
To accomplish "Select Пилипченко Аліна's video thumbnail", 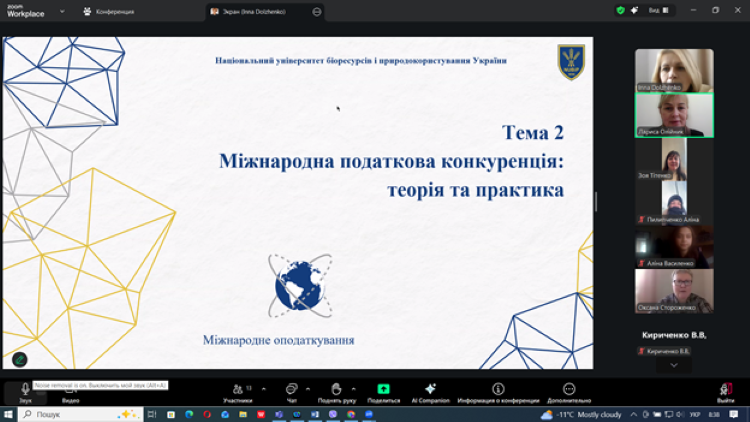I will [x=674, y=203].
